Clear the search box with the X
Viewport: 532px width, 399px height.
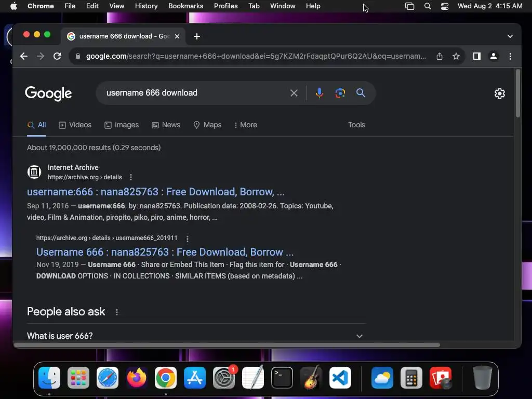(x=294, y=93)
